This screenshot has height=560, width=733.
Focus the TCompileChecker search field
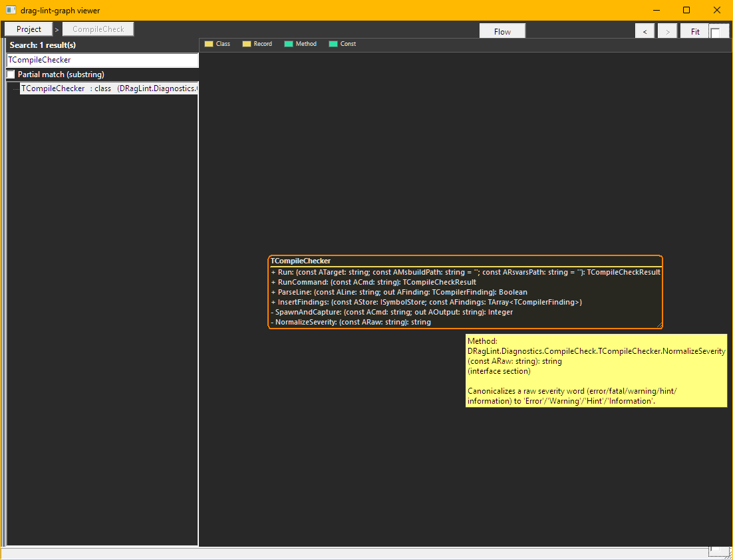pos(102,60)
